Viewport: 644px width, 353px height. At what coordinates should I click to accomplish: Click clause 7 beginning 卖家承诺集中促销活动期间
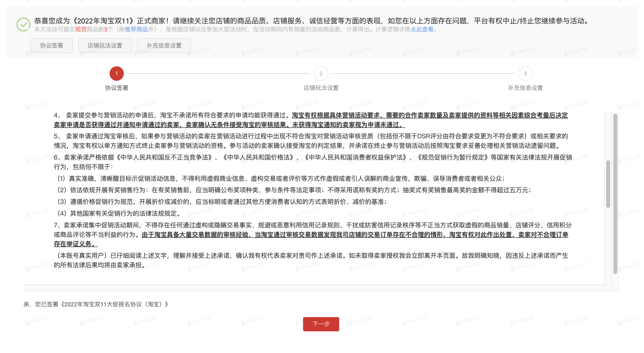[x=313, y=234]
